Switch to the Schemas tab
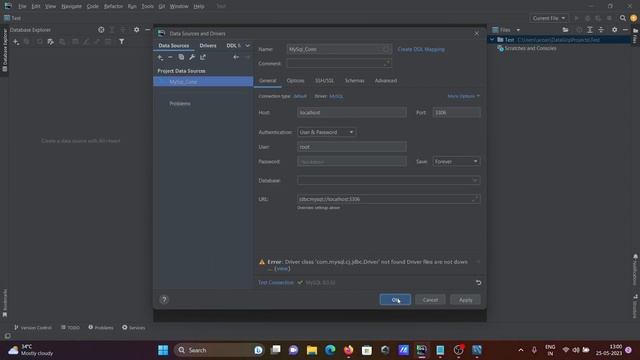This screenshot has width=640, height=360. [354, 81]
